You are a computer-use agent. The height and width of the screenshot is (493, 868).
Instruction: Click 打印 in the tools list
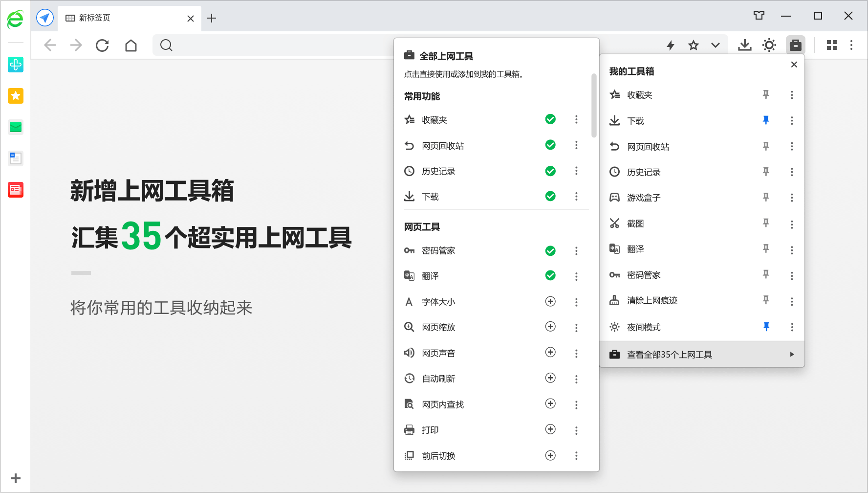click(430, 430)
